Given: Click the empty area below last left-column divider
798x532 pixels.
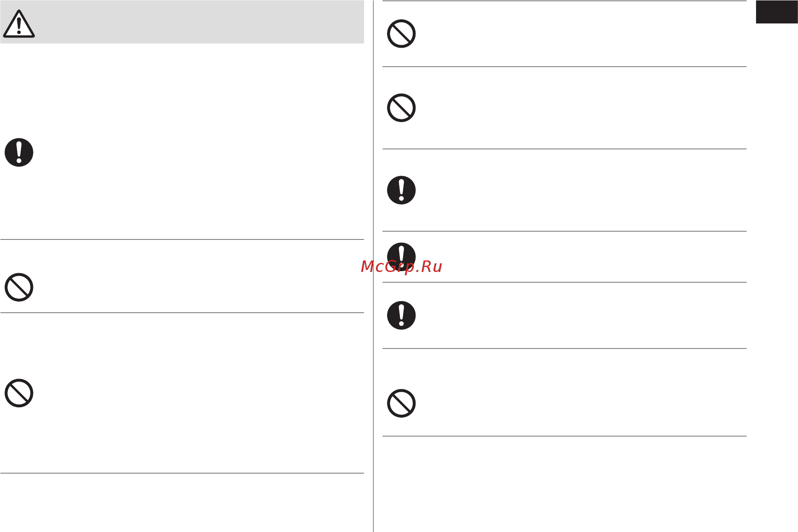Looking at the screenshot, I should (182, 502).
